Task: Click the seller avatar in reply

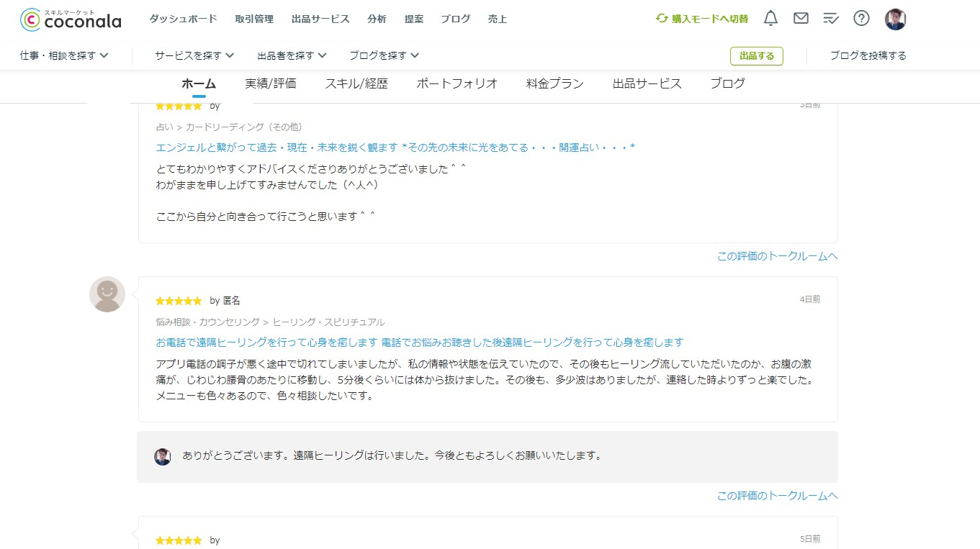Action: [x=163, y=456]
